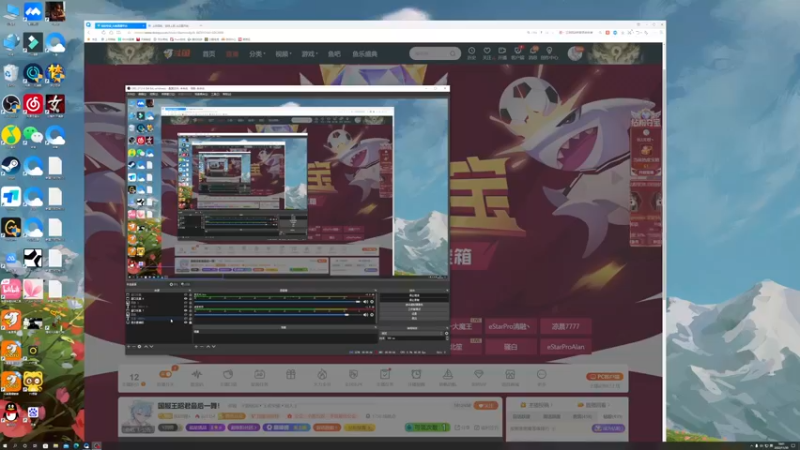Click the search magnifier icon in Douyu

point(453,54)
